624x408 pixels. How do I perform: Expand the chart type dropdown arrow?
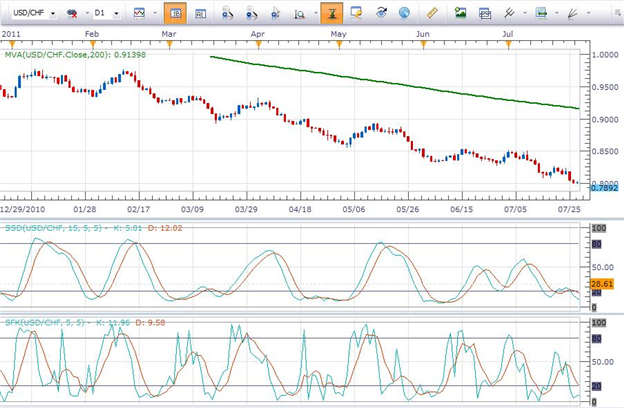pyautogui.click(x=155, y=13)
